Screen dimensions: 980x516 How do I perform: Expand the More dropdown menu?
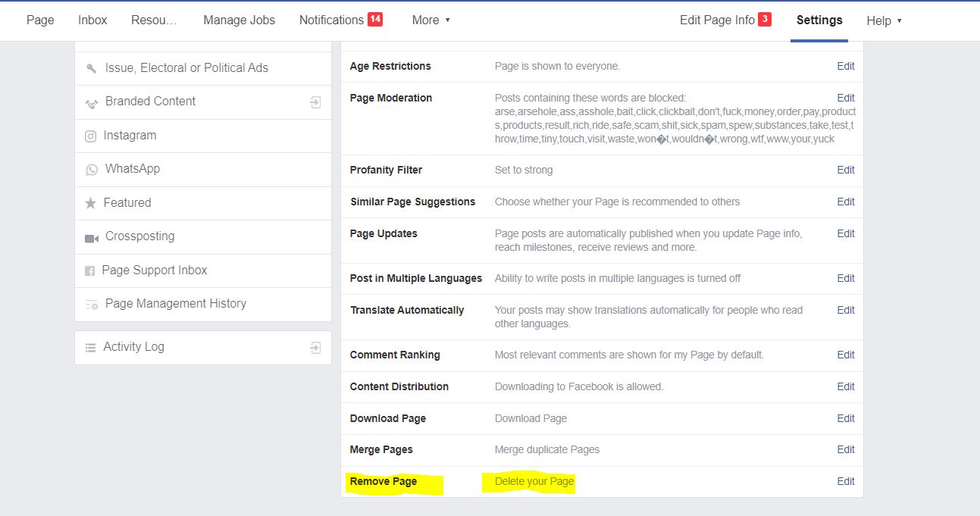coord(431,20)
